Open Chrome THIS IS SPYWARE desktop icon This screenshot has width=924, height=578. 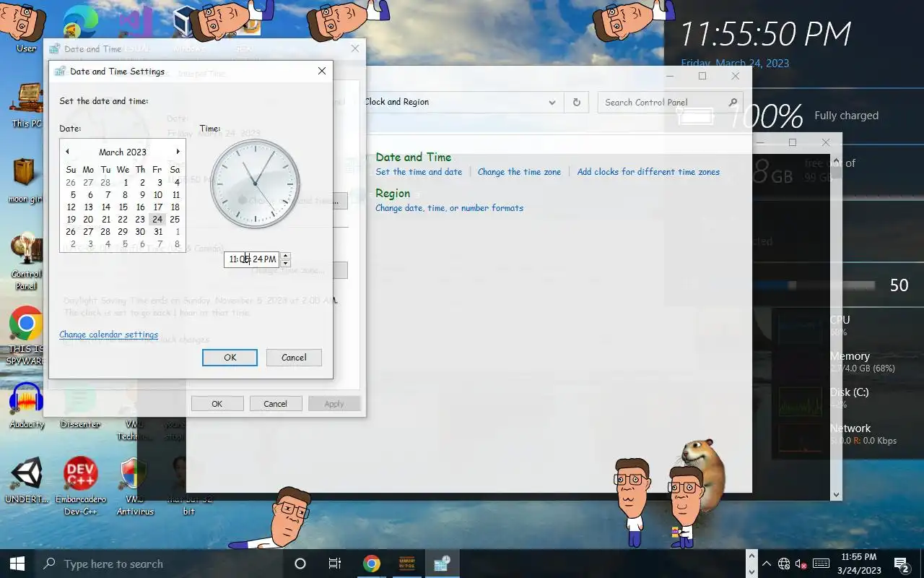pyautogui.click(x=26, y=336)
